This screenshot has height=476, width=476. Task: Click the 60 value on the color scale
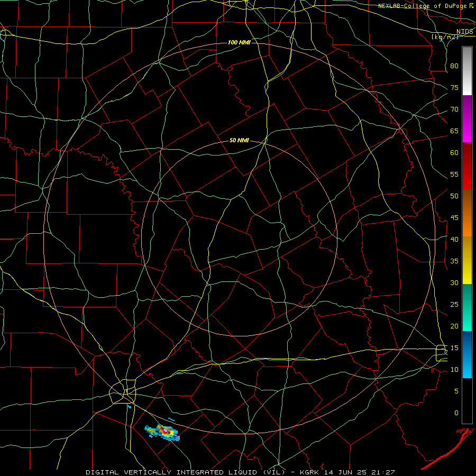454,153
